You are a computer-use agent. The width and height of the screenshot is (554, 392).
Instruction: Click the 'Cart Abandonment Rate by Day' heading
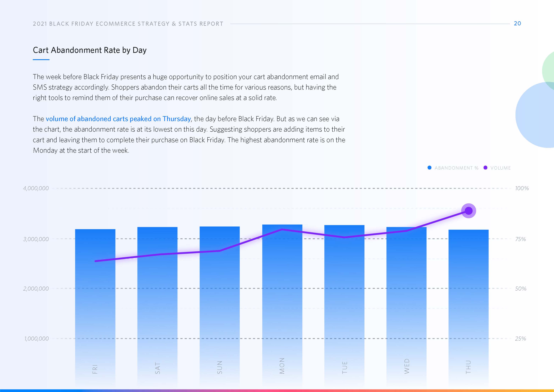point(90,50)
